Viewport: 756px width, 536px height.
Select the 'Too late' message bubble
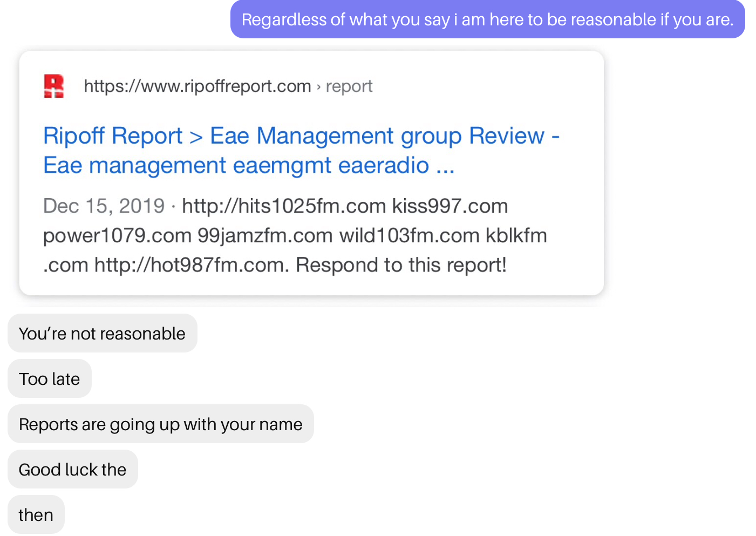[50, 379]
